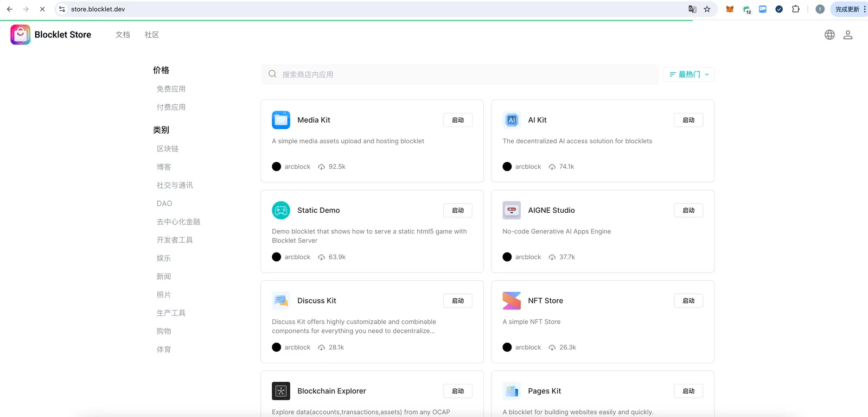Click the AIGNE Studio app icon
The width and height of the screenshot is (868, 417).
(x=512, y=210)
